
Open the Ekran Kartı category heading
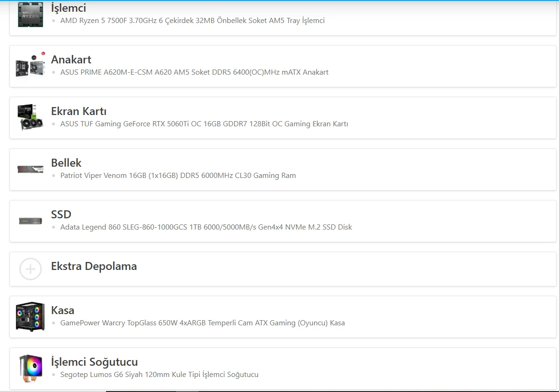[79, 111]
